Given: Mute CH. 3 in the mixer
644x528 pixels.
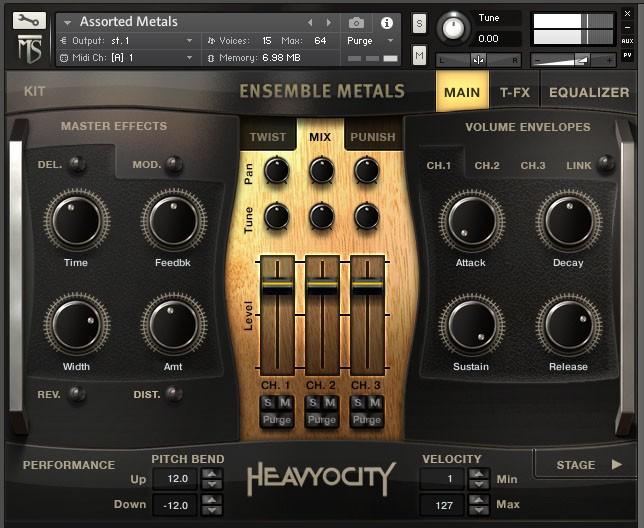Looking at the screenshot, I should click(x=375, y=403).
